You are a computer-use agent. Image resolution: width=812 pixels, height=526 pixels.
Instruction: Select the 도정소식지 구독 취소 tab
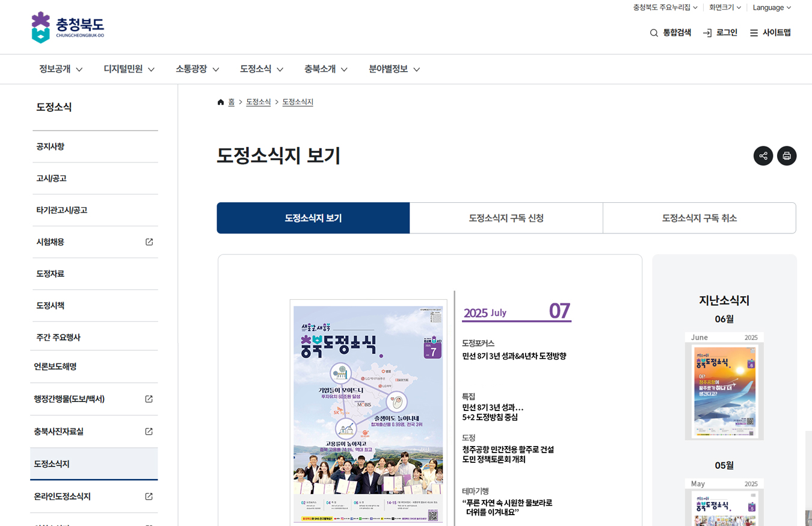[x=699, y=218]
